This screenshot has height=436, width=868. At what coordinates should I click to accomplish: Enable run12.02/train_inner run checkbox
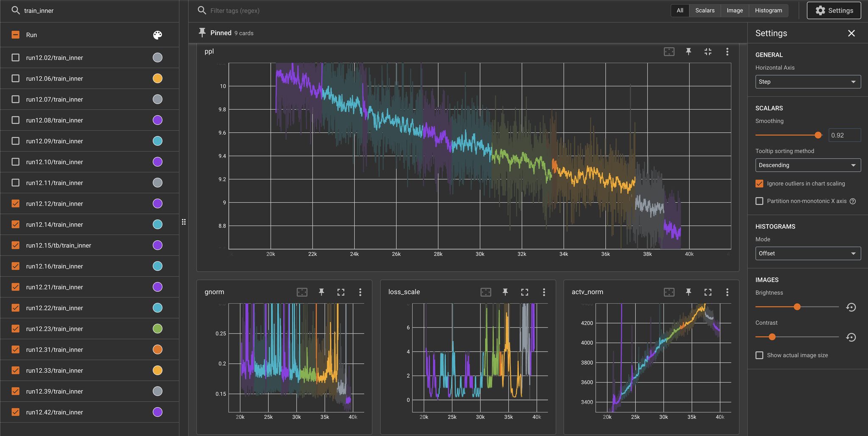[x=16, y=58]
